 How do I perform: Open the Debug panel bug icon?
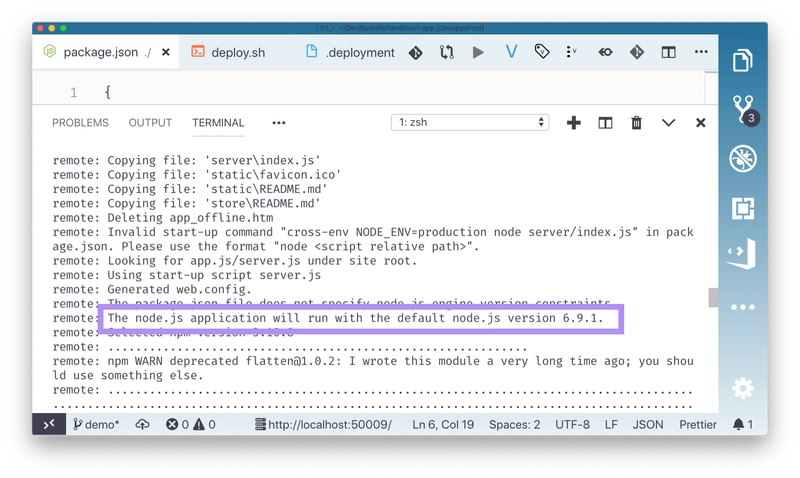click(x=742, y=158)
